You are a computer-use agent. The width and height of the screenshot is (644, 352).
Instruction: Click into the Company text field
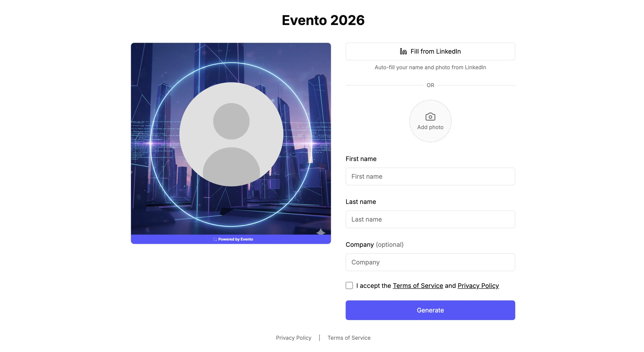point(430,262)
